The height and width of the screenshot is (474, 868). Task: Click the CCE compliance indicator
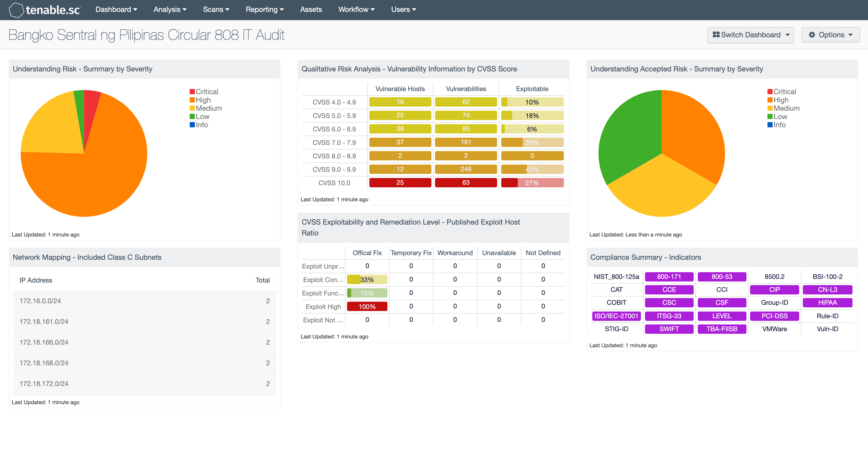[x=669, y=290]
